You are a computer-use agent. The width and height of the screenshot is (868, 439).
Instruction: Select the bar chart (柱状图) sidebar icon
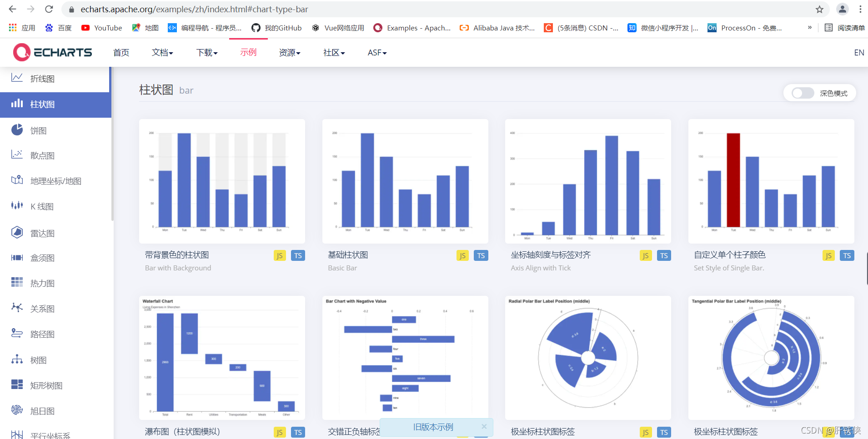pos(17,103)
